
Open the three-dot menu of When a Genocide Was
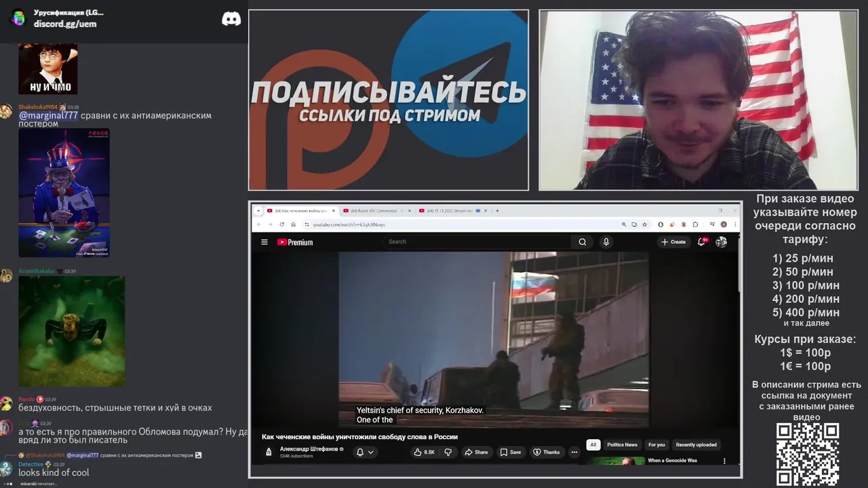coord(724,461)
